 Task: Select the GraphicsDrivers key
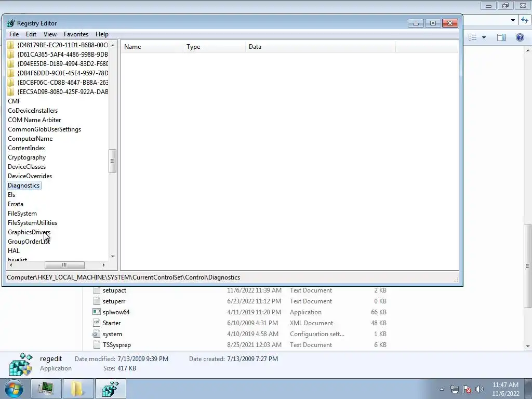[29, 232]
